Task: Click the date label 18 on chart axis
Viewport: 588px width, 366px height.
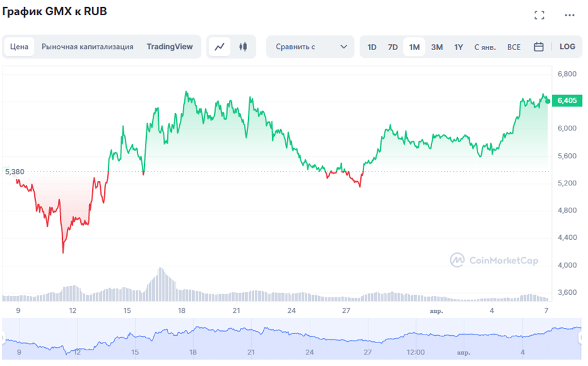Action: (182, 310)
